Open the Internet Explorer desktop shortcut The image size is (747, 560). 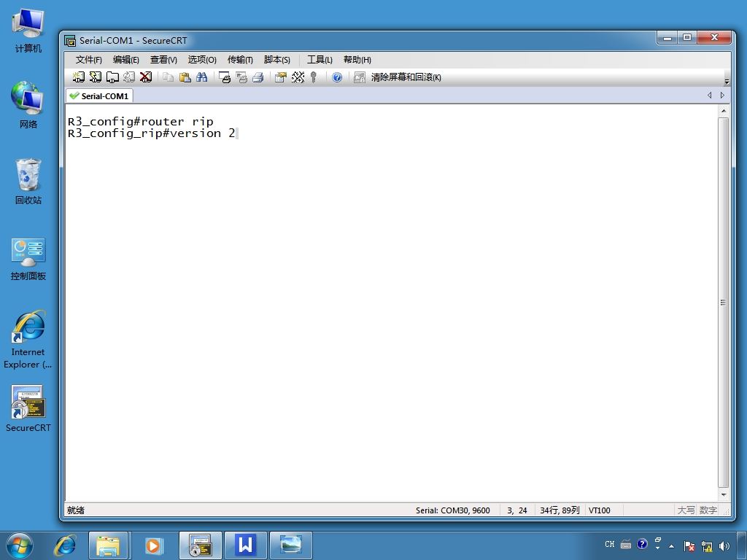(x=28, y=340)
